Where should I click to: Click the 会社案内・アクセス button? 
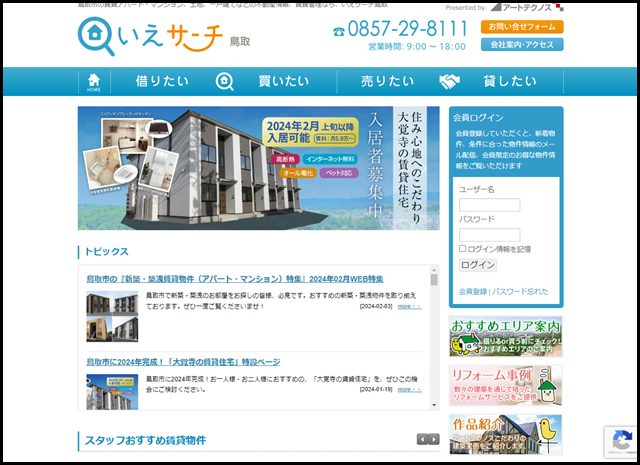tap(522, 44)
